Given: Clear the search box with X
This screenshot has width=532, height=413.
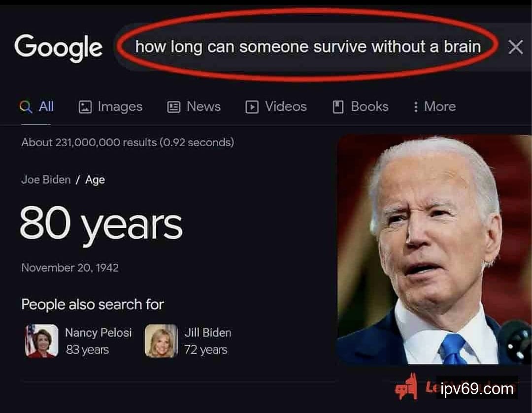Looking at the screenshot, I should click(x=515, y=47).
